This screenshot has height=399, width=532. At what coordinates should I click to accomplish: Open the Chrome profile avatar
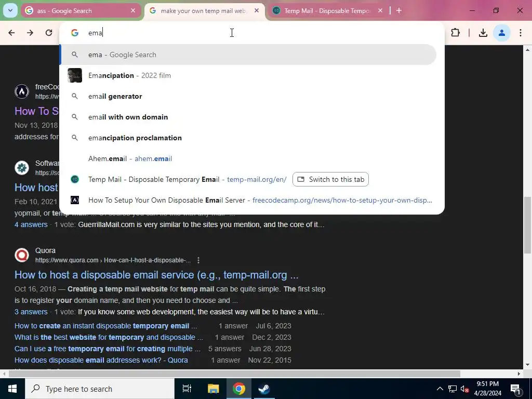pos(502,33)
